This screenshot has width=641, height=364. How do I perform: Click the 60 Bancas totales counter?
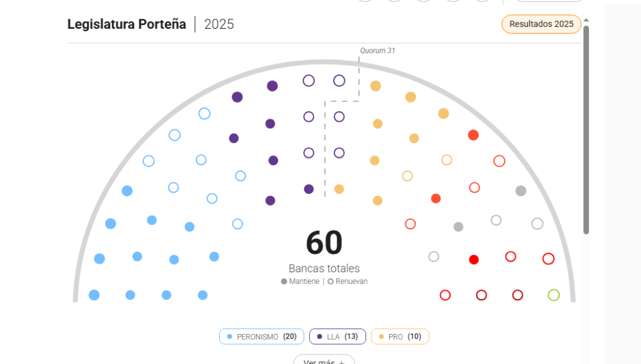(324, 250)
